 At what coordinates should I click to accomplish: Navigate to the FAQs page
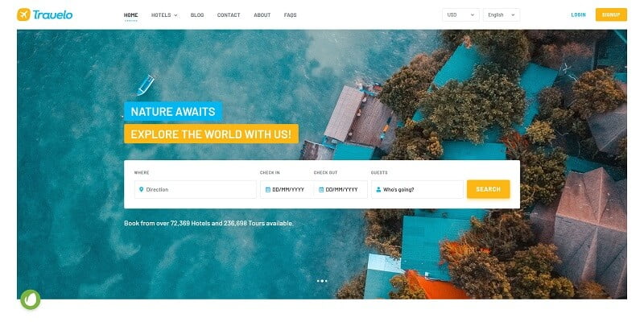pyautogui.click(x=290, y=15)
